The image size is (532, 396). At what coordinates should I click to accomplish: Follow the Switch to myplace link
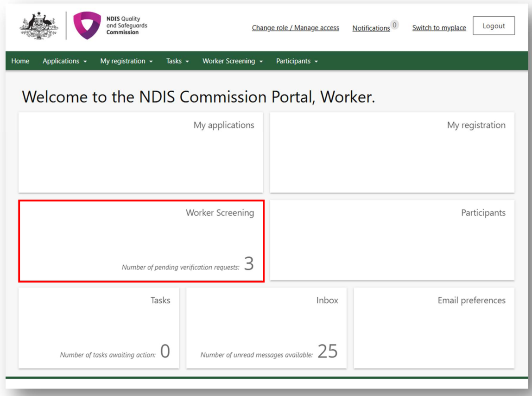coord(439,27)
